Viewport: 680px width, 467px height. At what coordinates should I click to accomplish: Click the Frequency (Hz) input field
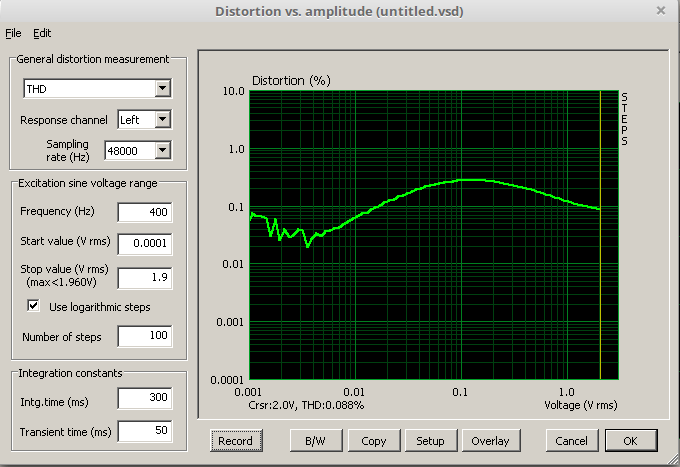(145, 212)
